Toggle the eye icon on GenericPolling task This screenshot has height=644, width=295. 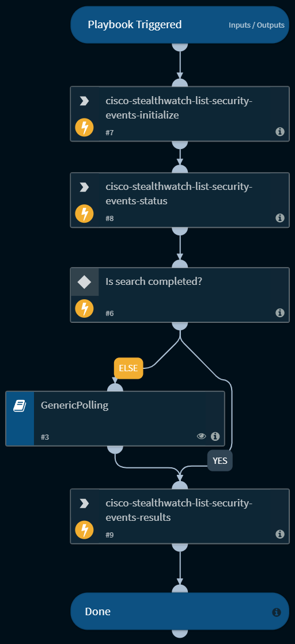point(201,436)
